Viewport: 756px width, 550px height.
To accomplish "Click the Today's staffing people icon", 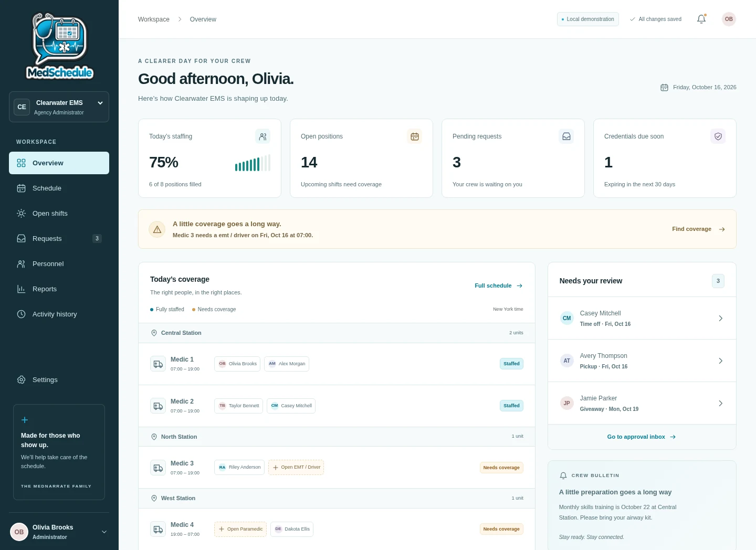I will click(263, 136).
